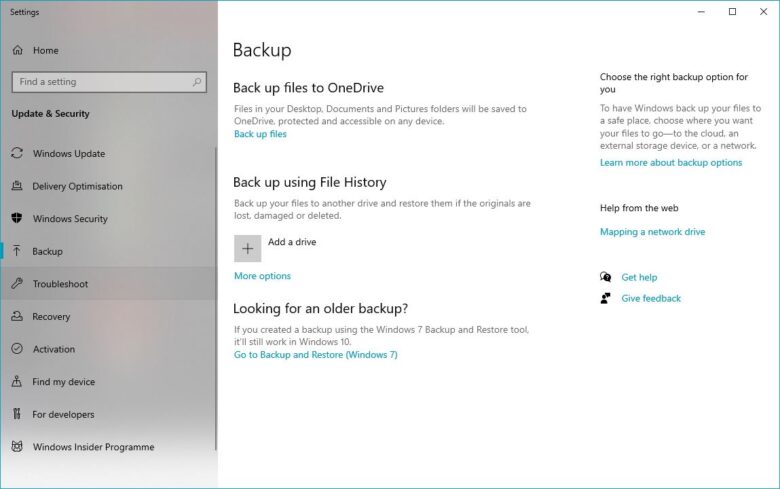Go to Backup and Restore (Windows 7)

pos(315,355)
